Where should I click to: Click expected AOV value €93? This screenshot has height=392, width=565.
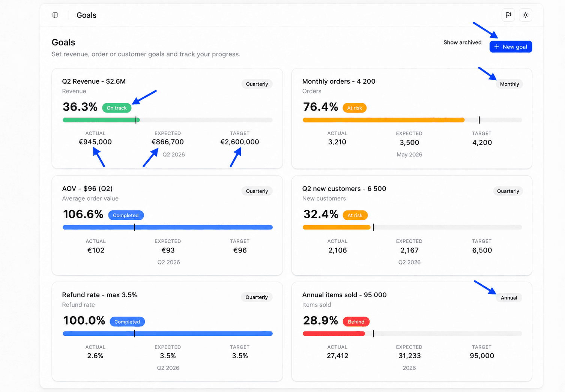[168, 250]
